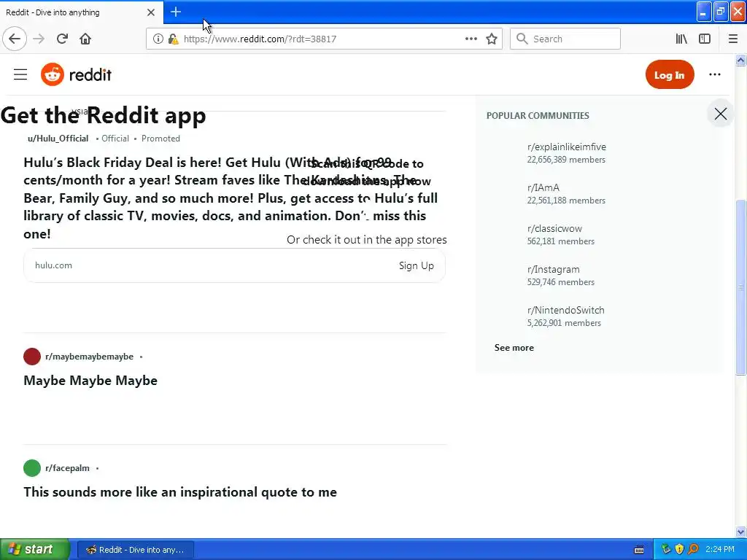This screenshot has width=747, height=560.
Task: Click the security shield tray icon
Action: coord(679,550)
